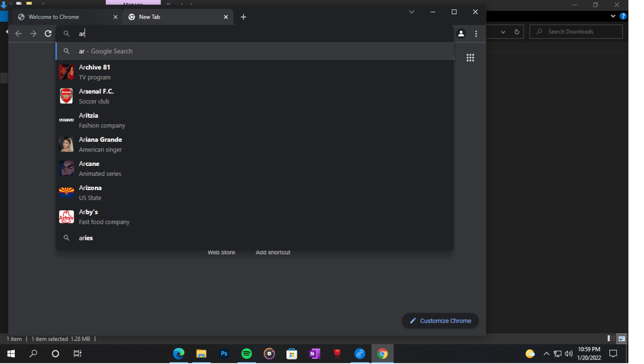Screen dimensions: 644x364
Task: Switch to the New Tab tab
Action: 178,17
